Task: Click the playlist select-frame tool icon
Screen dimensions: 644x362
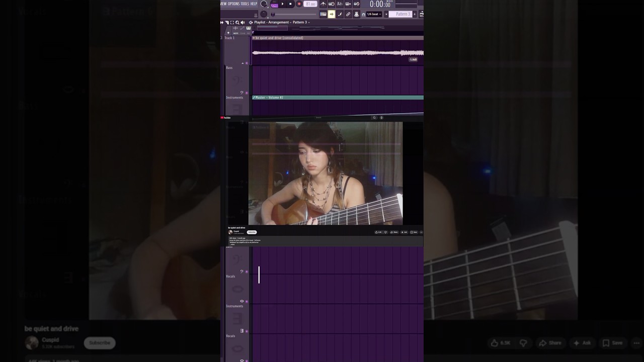Action: pos(232,23)
